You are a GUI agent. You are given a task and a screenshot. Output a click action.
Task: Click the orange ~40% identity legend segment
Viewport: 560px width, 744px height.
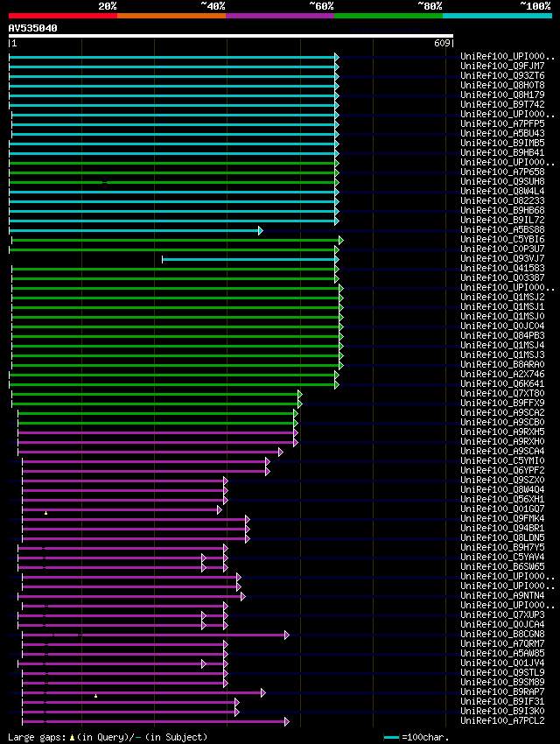coord(171,16)
